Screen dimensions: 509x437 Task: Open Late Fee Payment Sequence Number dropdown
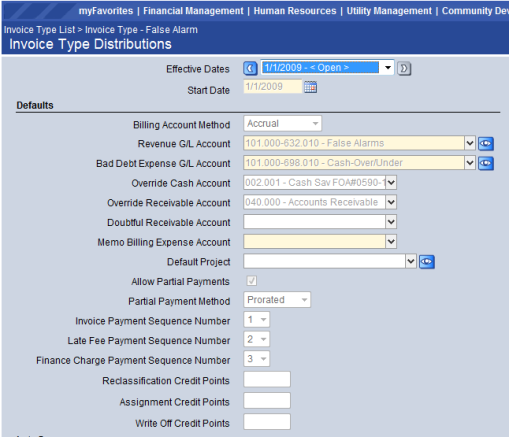click(x=256, y=339)
